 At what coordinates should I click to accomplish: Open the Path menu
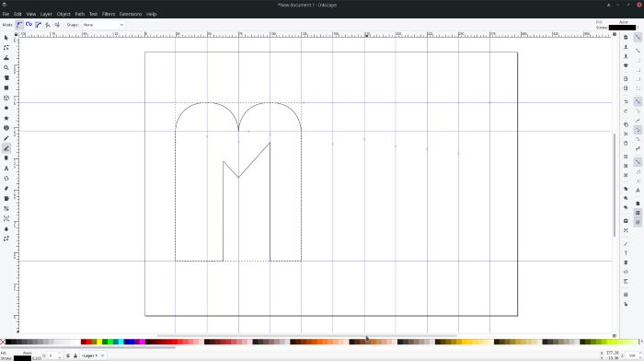click(80, 14)
